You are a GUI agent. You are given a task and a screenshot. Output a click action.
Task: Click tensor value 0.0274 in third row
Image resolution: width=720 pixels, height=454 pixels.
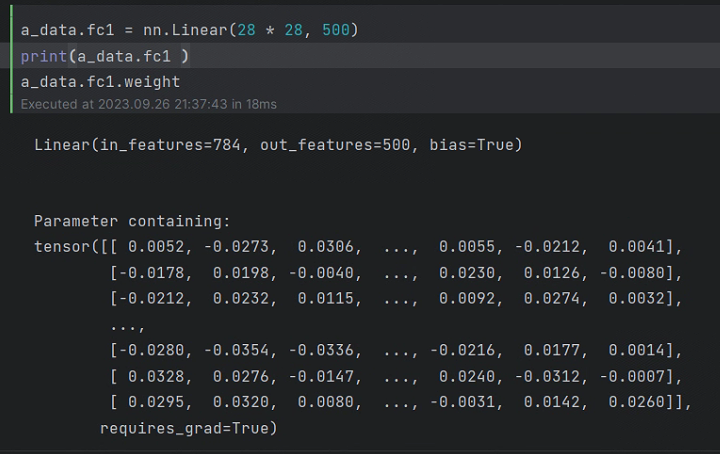[x=551, y=299]
